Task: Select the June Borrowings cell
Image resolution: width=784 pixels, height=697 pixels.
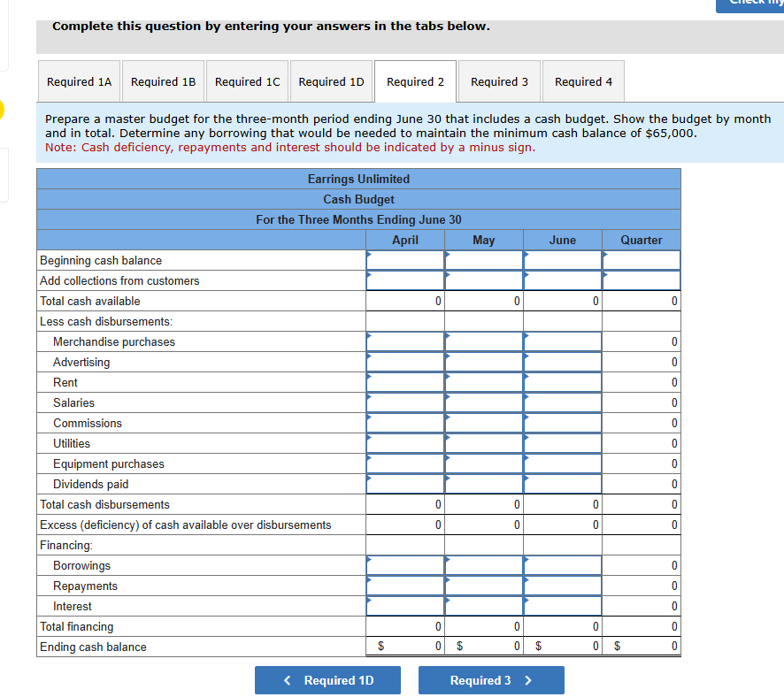Action: 563,565
